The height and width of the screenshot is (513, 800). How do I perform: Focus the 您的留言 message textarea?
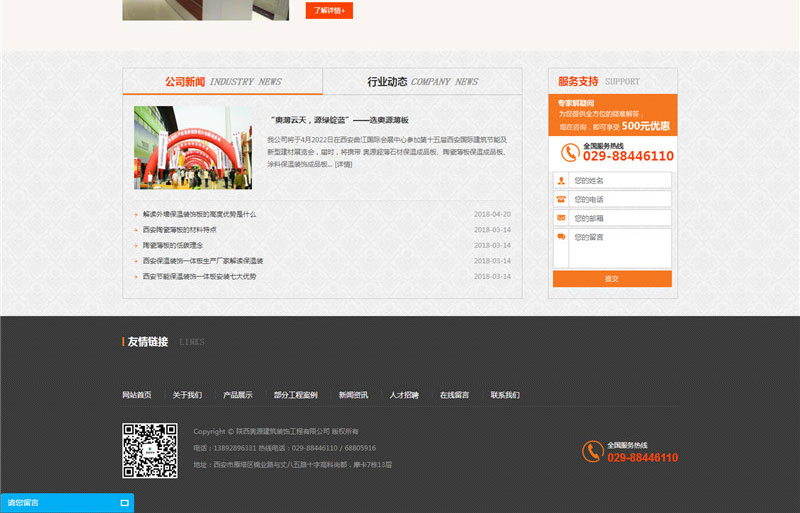coord(620,248)
